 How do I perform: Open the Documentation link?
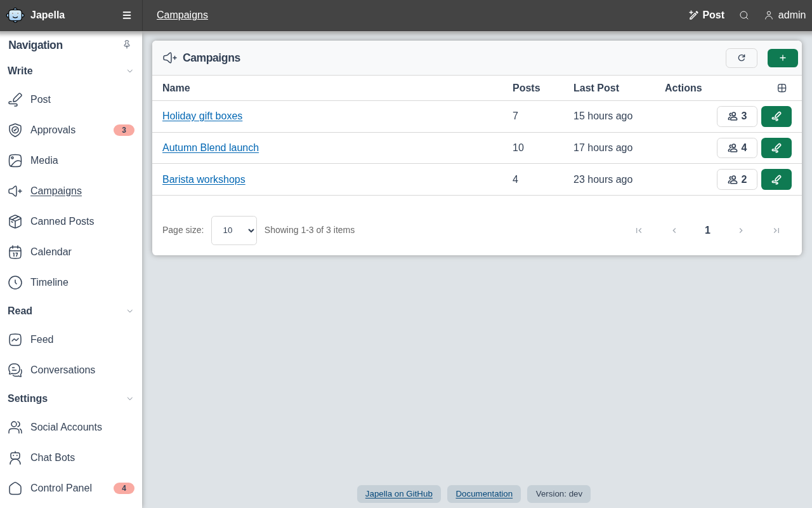click(x=484, y=494)
